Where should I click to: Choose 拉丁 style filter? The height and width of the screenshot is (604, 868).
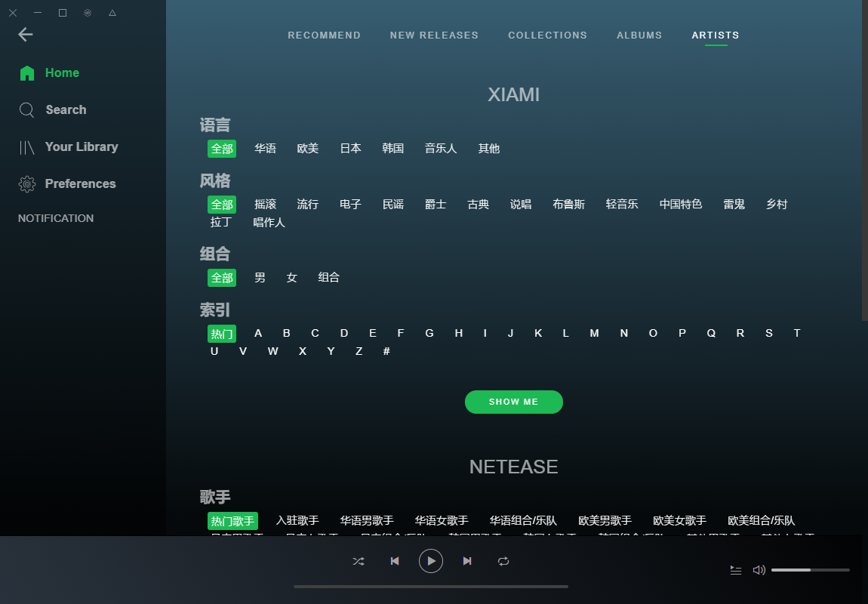tap(221, 222)
